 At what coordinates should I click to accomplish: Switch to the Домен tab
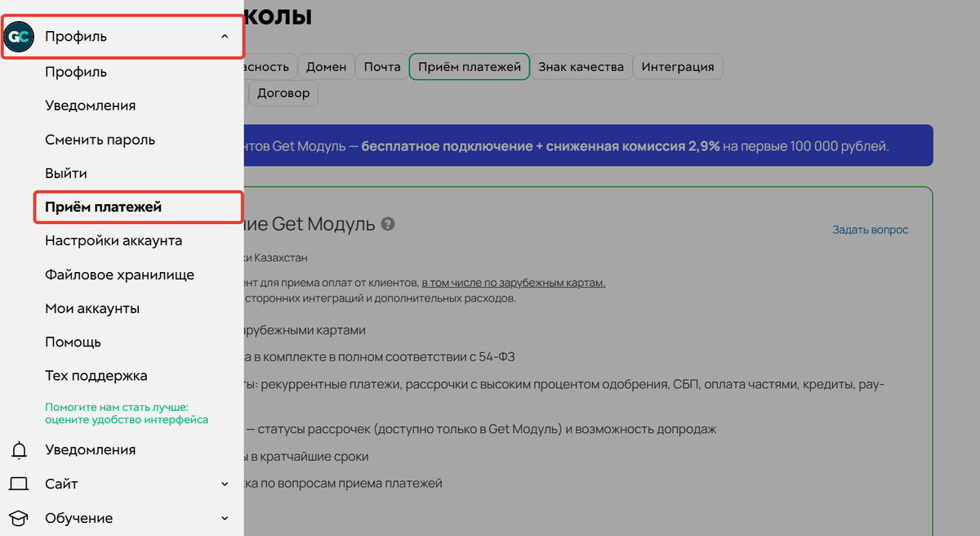click(x=326, y=67)
